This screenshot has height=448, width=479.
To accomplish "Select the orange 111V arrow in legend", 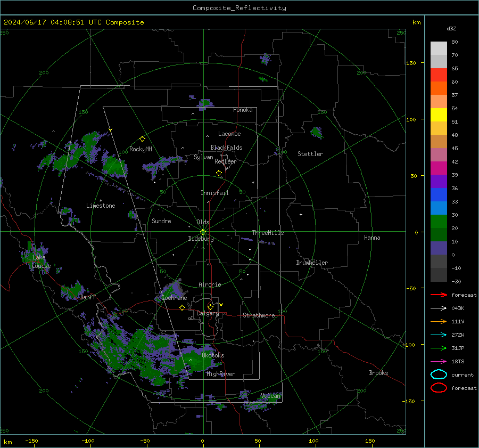I will 439,321.
